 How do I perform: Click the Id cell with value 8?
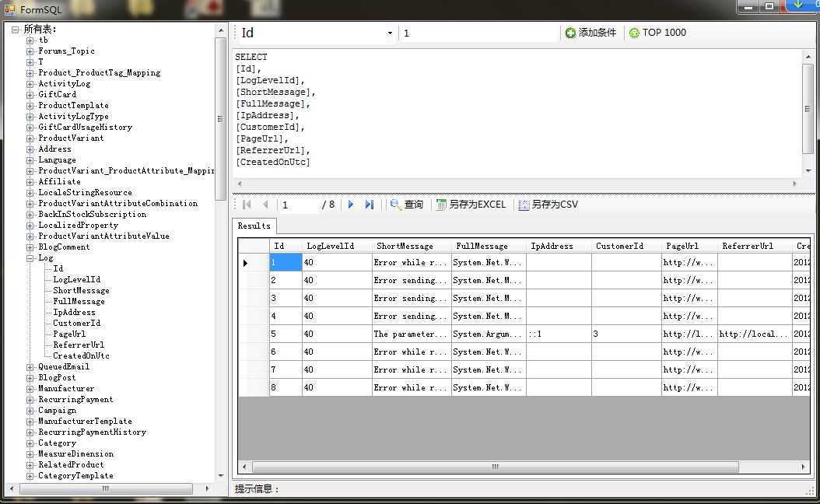pyautogui.click(x=286, y=388)
